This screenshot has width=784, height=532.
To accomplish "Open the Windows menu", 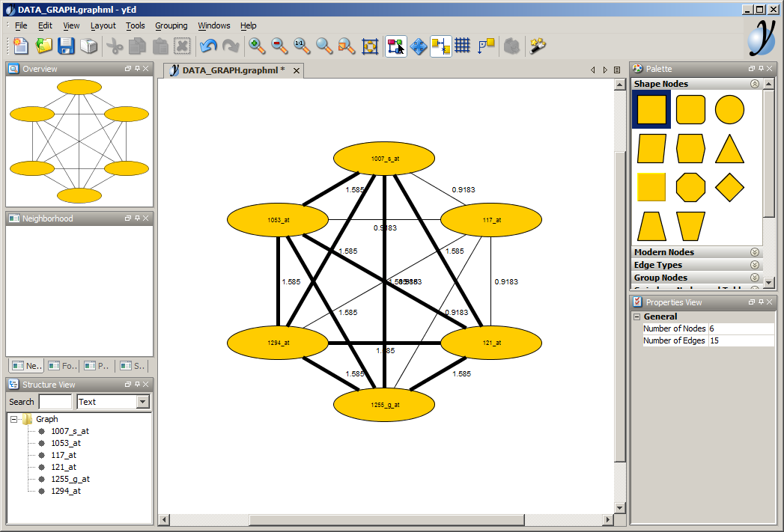I will [214, 25].
